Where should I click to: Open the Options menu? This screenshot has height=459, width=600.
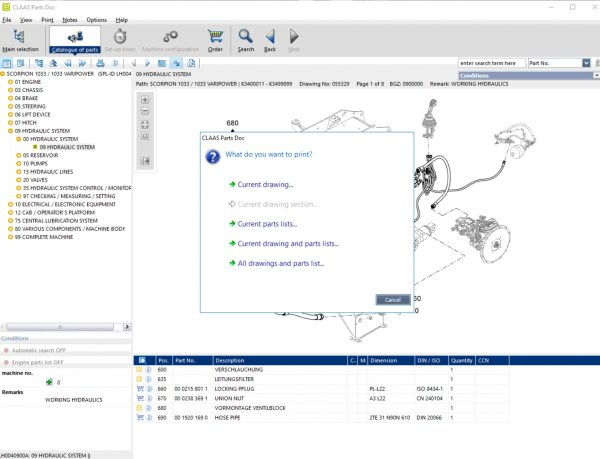tap(96, 19)
